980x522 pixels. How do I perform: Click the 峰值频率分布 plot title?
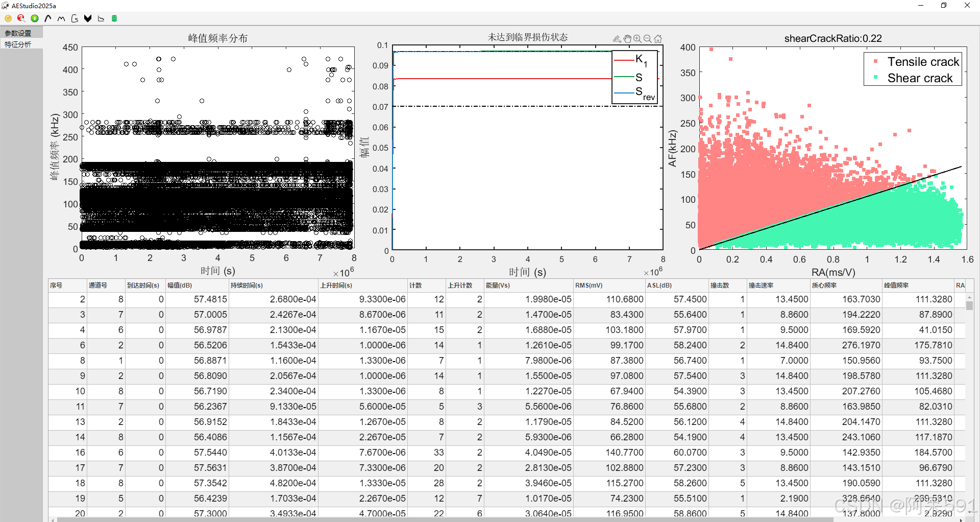click(218, 38)
